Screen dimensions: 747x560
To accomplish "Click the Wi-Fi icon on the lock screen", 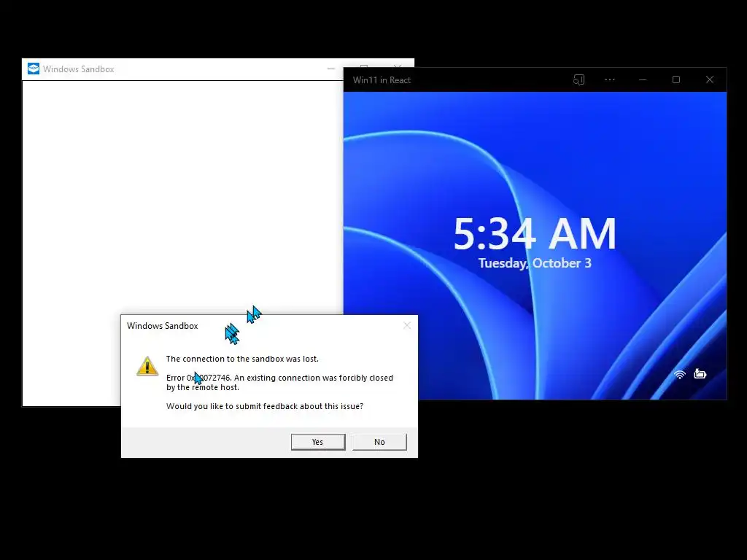I will (x=680, y=374).
